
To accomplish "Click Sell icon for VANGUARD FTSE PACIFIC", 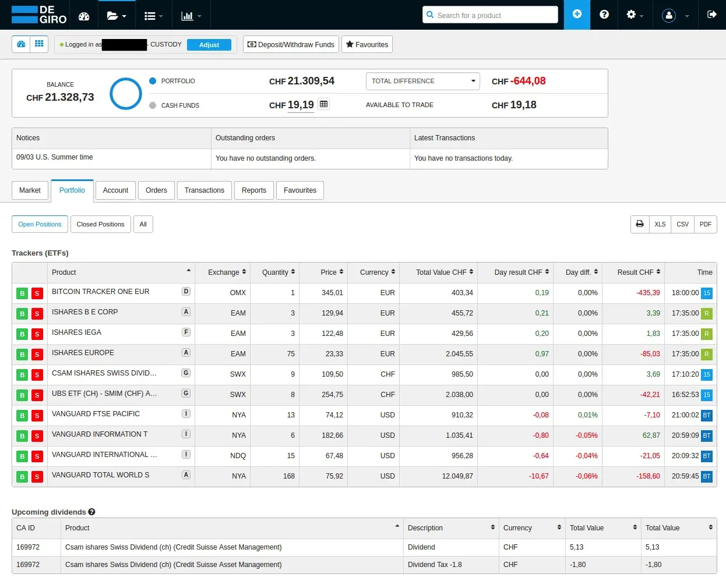I will tap(37, 416).
